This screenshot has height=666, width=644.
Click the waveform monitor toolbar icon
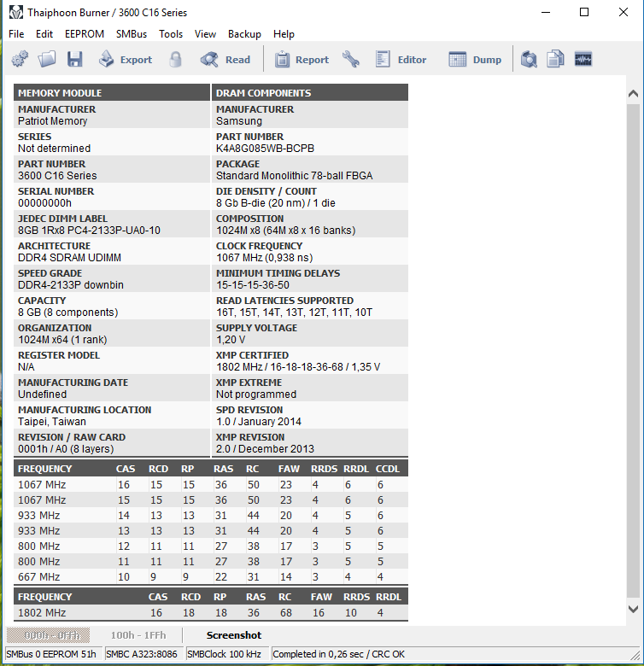(x=583, y=59)
